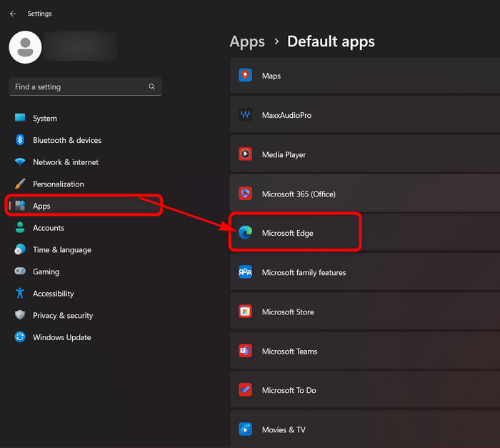Click the Microsoft To Do checkmark icon
This screenshot has height=448, width=500.
click(x=245, y=390)
